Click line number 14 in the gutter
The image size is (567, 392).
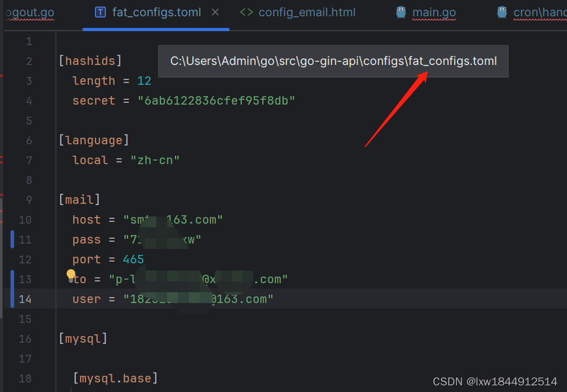pos(25,299)
